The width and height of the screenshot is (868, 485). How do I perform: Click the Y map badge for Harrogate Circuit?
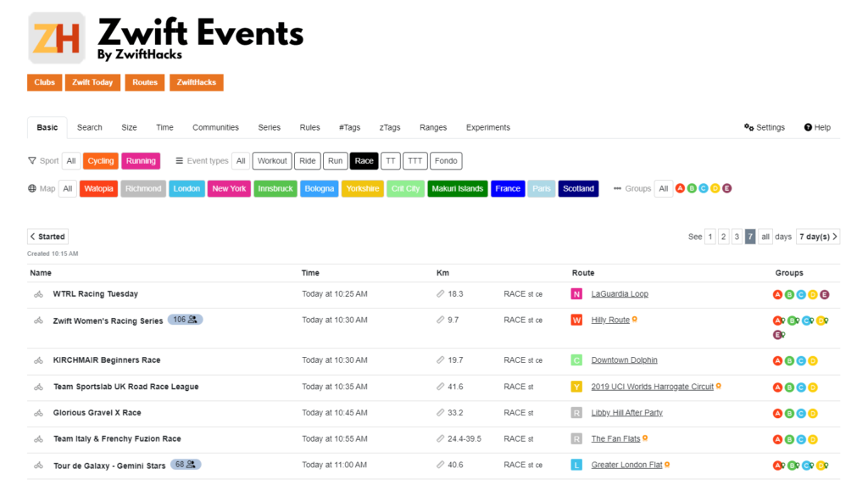[576, 387]
